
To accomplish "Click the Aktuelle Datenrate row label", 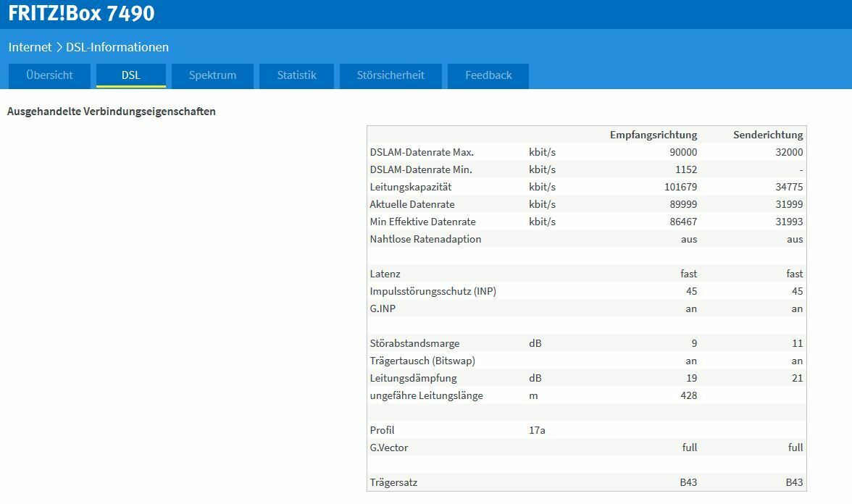I will [x=412, y=204].
